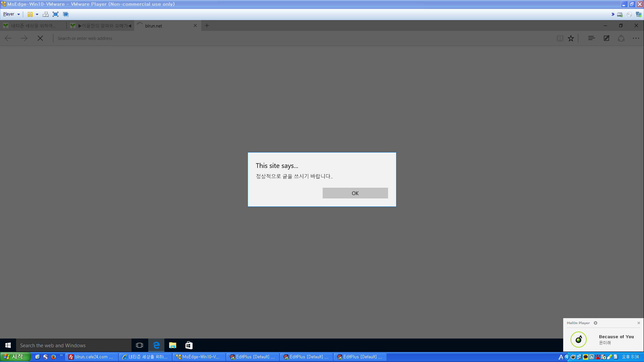Switch VMware to Unity mode
The width and height of the screenshot is (644, 362).
click(66, 14)
